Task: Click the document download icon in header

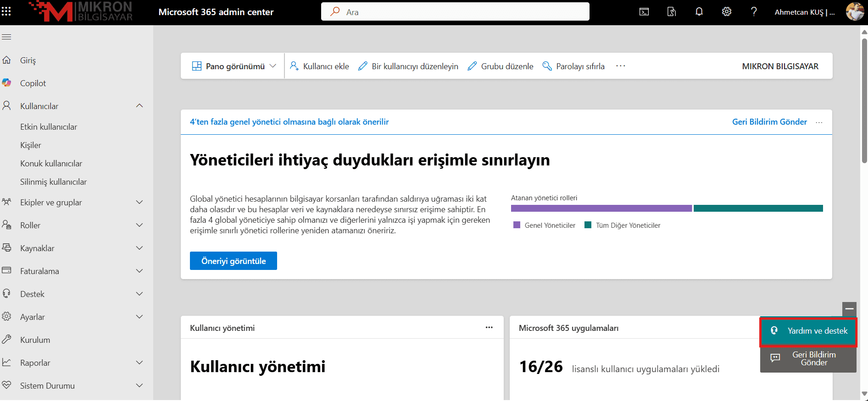Action: coord(672,12)
